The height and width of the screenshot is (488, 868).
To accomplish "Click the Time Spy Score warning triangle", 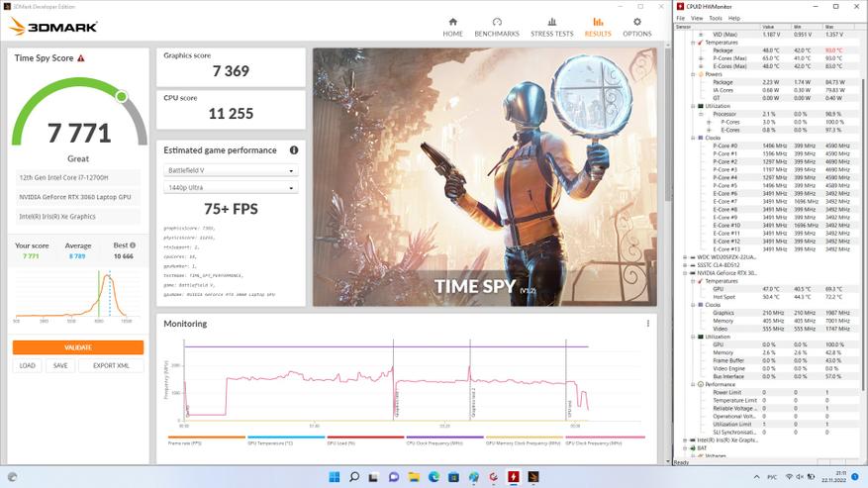I will pos(81,58).
